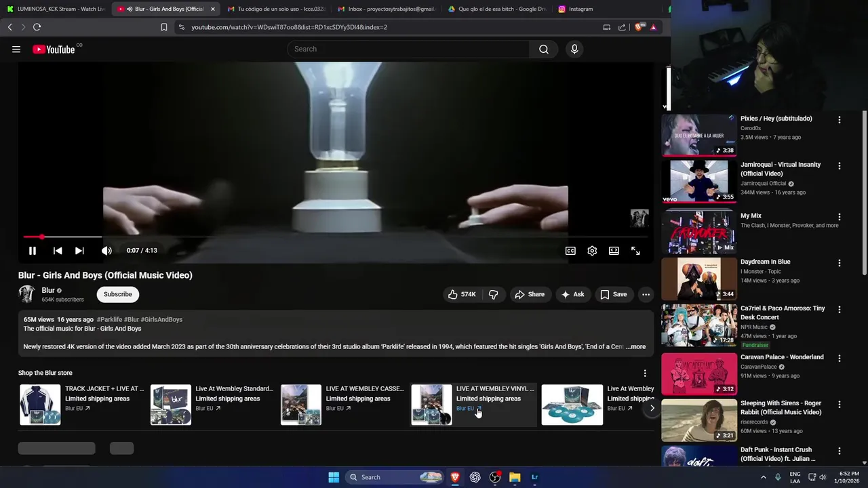Open the #Parklife hashtag
Image resolution: width=868 pixels, height=488 pixels.
pyautogui.click(x=109, y=319)
